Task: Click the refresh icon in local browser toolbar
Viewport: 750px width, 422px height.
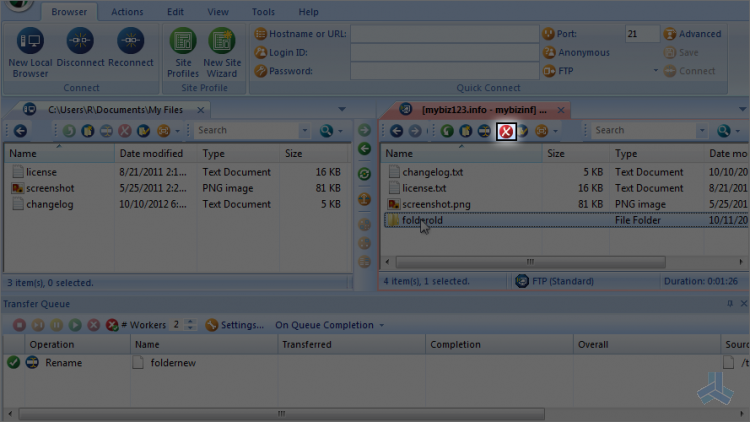Action: [x=69, y=131]
